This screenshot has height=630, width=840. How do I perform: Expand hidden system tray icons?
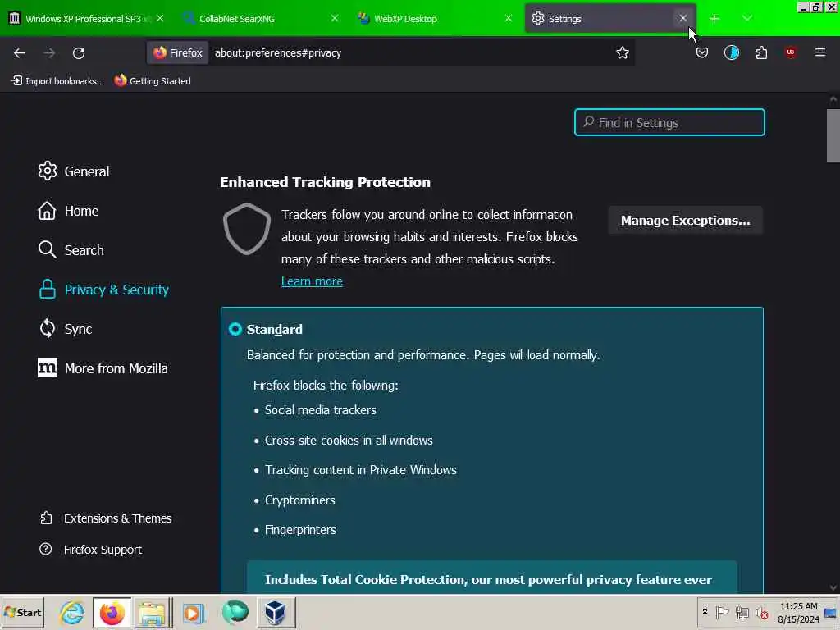[x=705, y=612]
